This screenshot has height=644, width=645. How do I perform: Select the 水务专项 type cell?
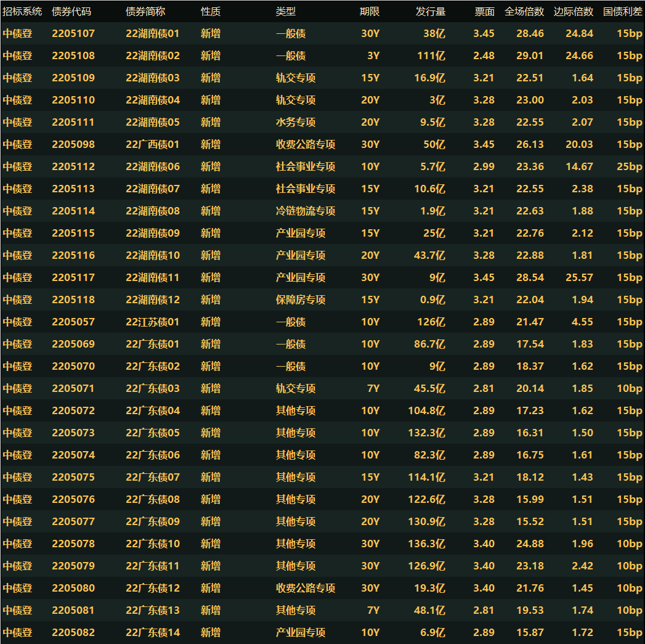click(296, 122)
